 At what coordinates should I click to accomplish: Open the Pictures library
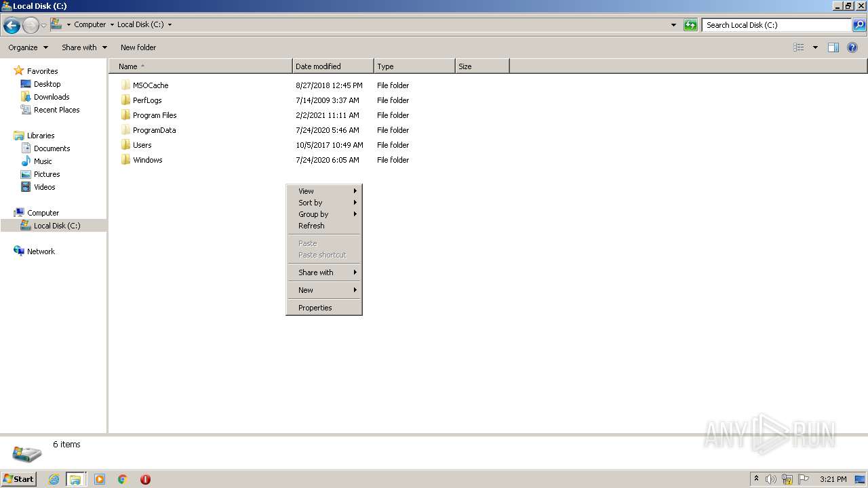(47, 174)
